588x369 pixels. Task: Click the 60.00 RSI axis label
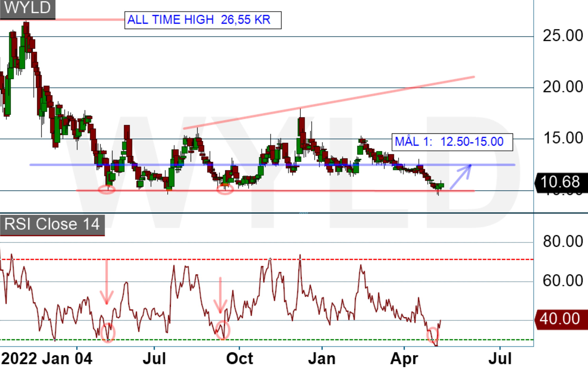563,281
